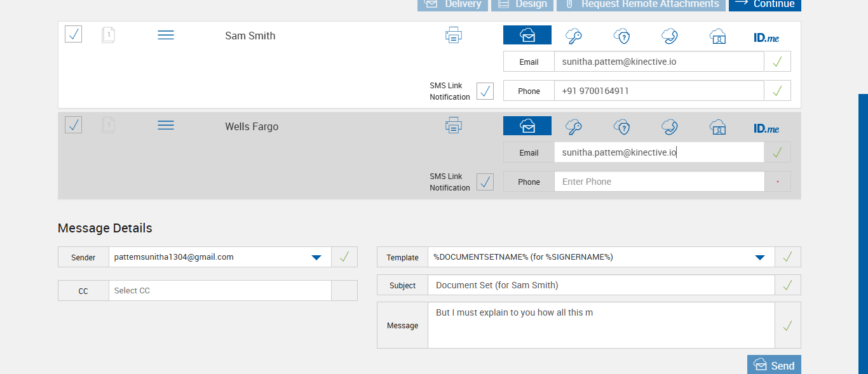The width and height of the screenshot is (868, 374).
Task: Toggle SMS Link Notification for Wells Fargo
Action: click(485, 182)
